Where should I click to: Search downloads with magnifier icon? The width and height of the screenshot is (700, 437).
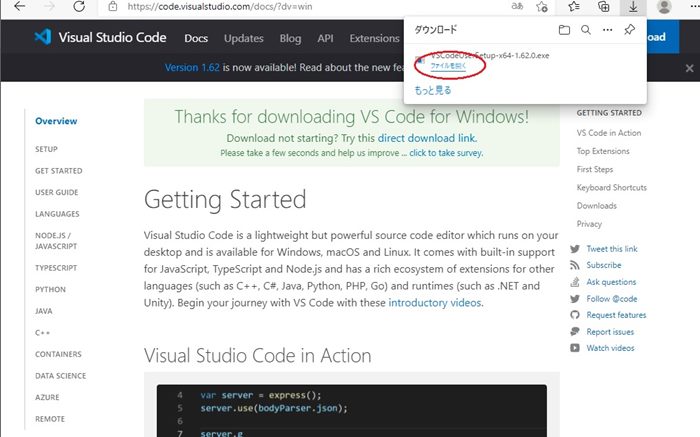coord(586,30)
